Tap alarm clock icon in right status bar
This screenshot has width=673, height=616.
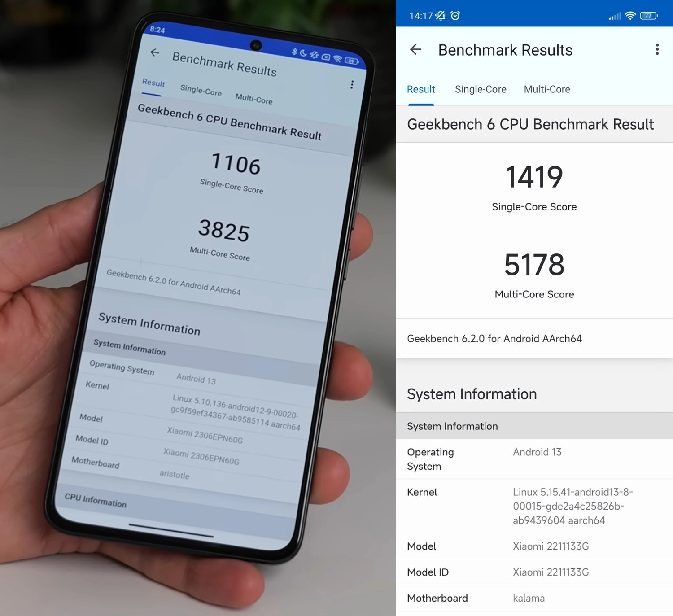(x=455, y=16)
